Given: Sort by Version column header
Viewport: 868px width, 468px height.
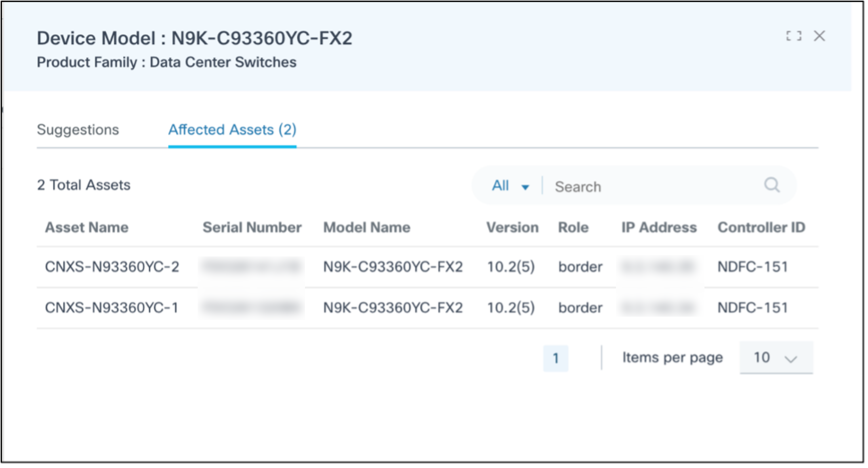Looking at the screenshot, I should point(512,228).
